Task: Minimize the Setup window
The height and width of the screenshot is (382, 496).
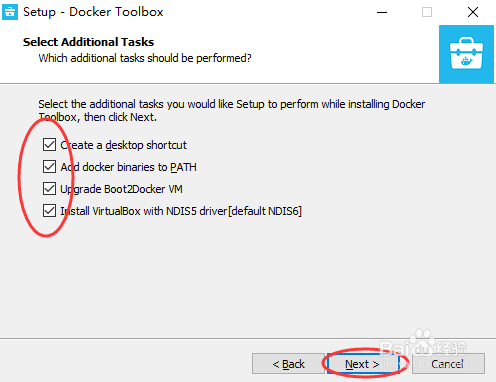Action: click(x=382, y=12)
